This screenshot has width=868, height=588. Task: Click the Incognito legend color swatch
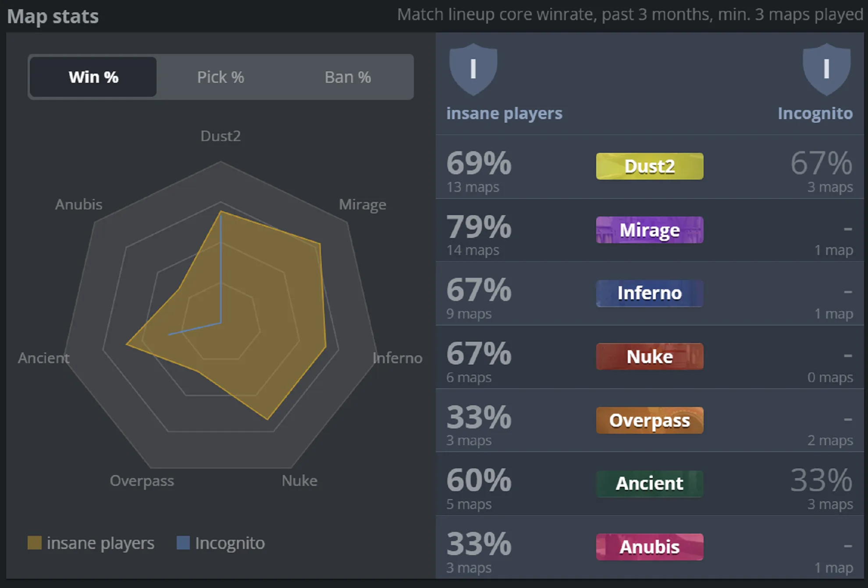183,543
